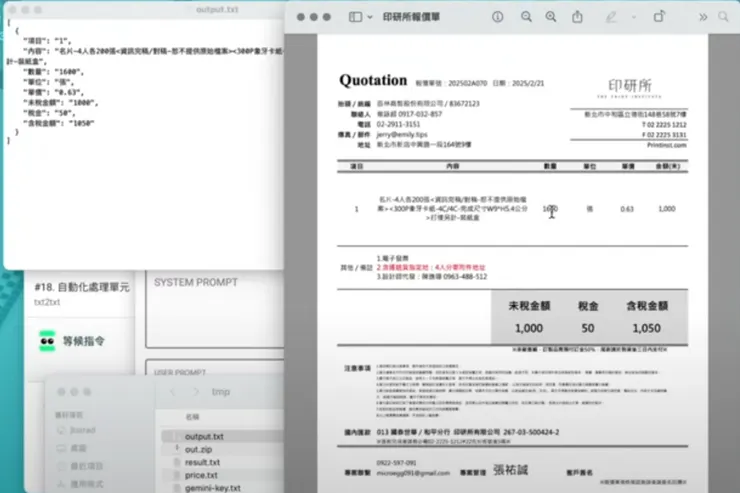Screen dimensions: 740x493
Task: Open sidebar view options dropdown chevron
Action: tap(370, 17)
